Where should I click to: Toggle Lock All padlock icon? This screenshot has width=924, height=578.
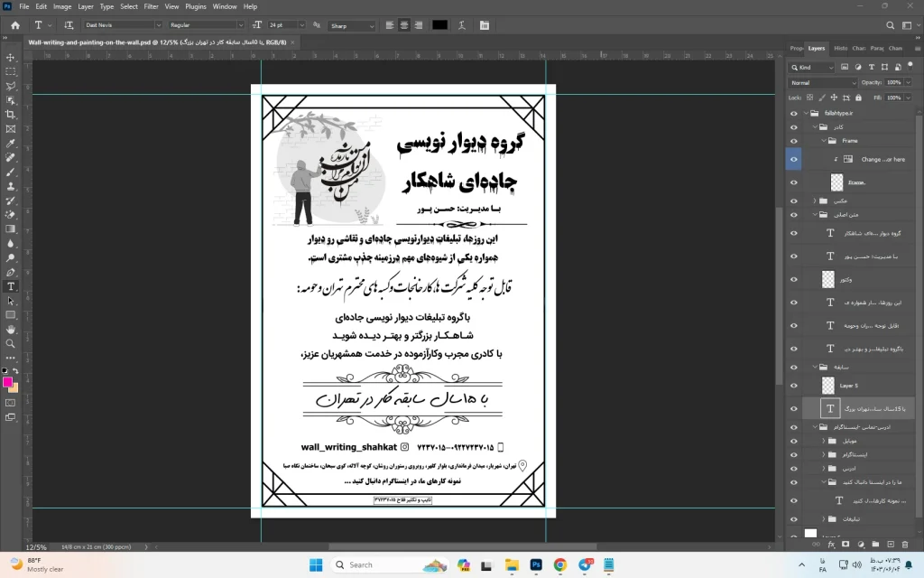point(859,98)
